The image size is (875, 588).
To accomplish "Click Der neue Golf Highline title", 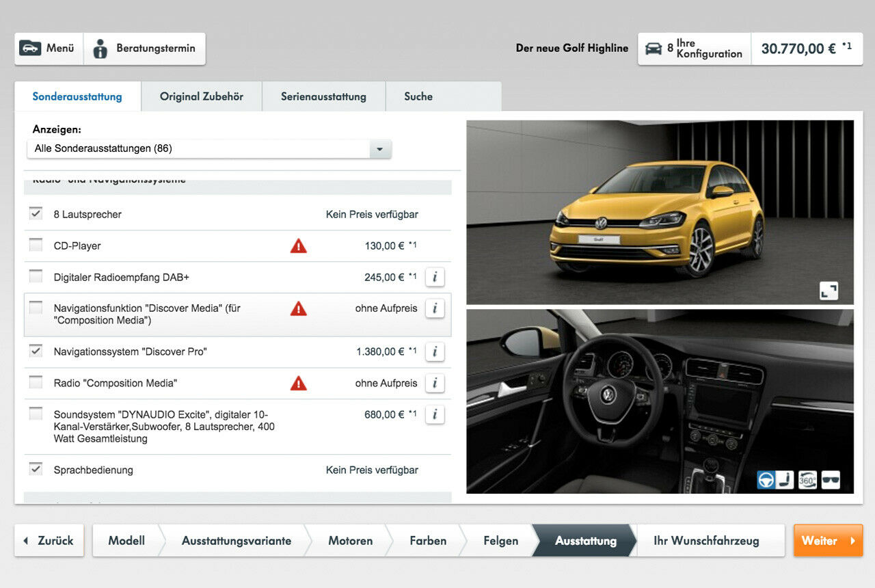I will (572, 49).
